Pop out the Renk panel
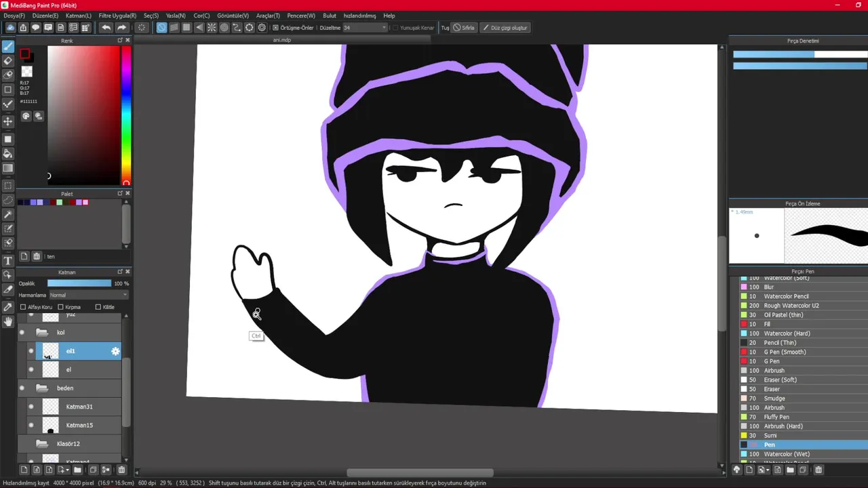Screen dimensions: 868x488 point(120,41)
